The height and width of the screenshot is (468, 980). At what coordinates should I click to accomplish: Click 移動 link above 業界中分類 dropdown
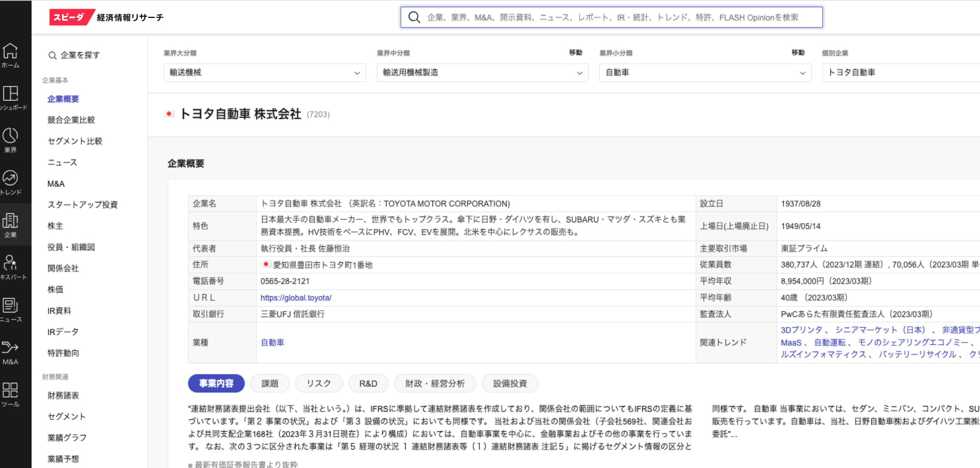(x=575, y=52)
